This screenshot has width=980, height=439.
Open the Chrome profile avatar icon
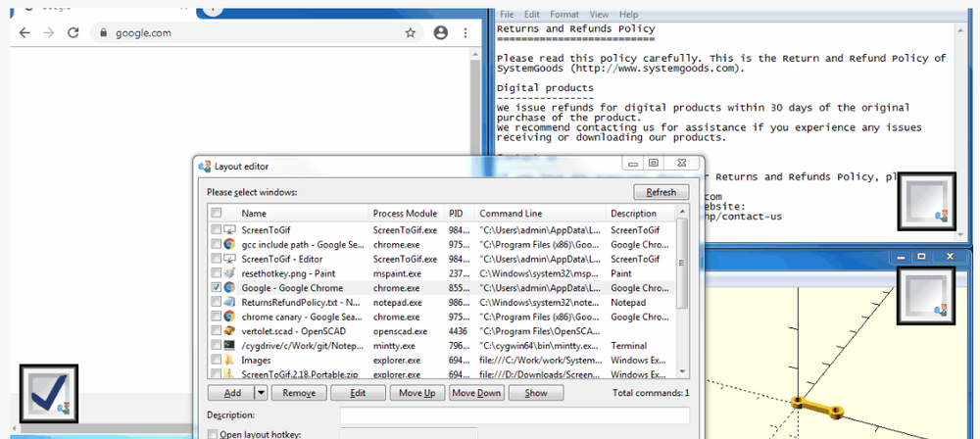pyautogui.click(x=441, y=32)
